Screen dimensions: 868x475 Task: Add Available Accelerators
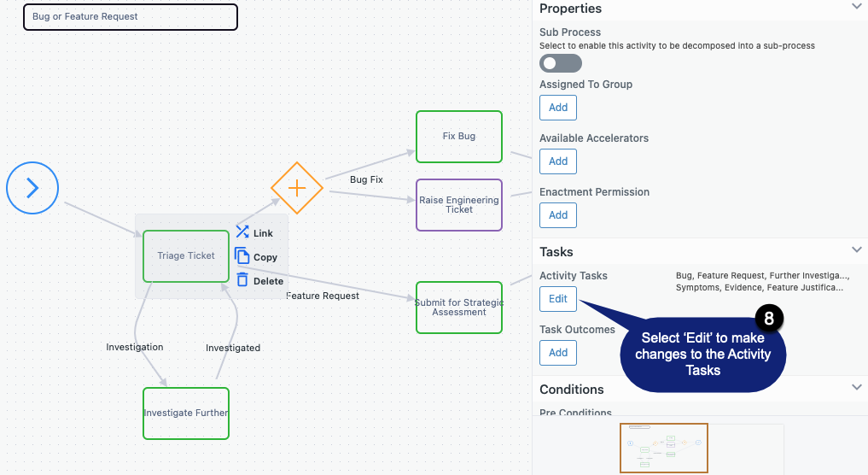tap(558, 161)
